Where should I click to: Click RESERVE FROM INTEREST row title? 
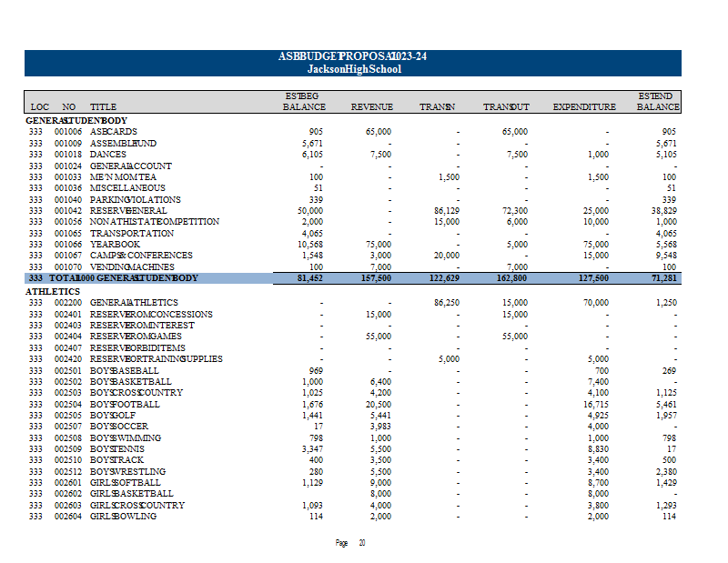[142, 326]
